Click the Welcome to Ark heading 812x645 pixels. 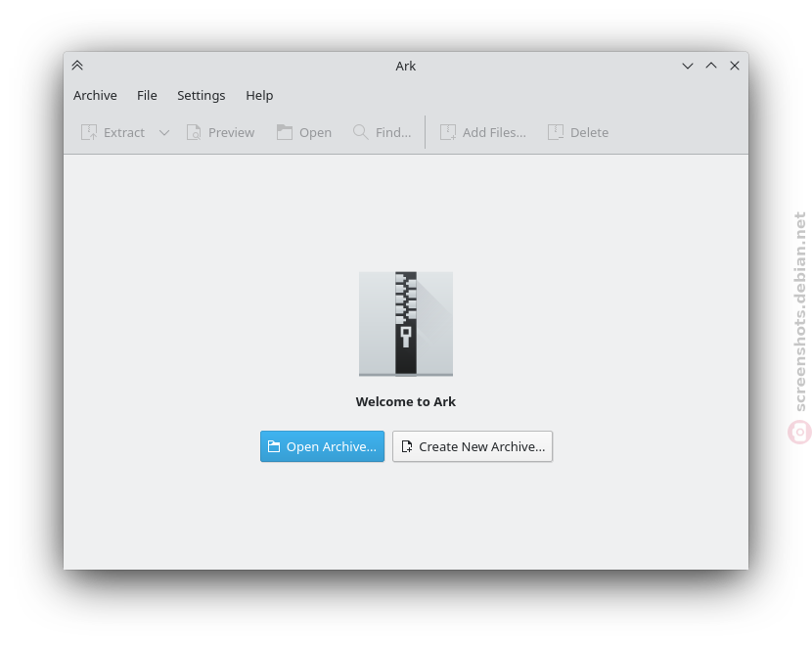tap(405, 401)
